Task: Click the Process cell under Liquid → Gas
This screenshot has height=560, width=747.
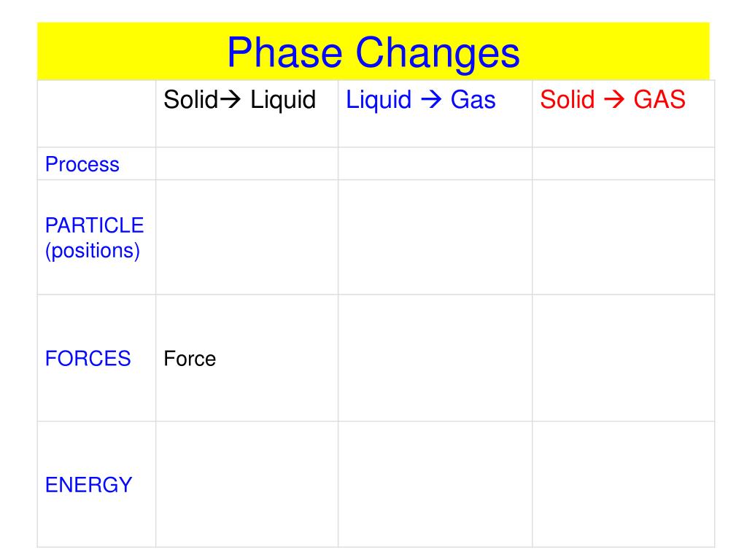Action: [435, 164]
